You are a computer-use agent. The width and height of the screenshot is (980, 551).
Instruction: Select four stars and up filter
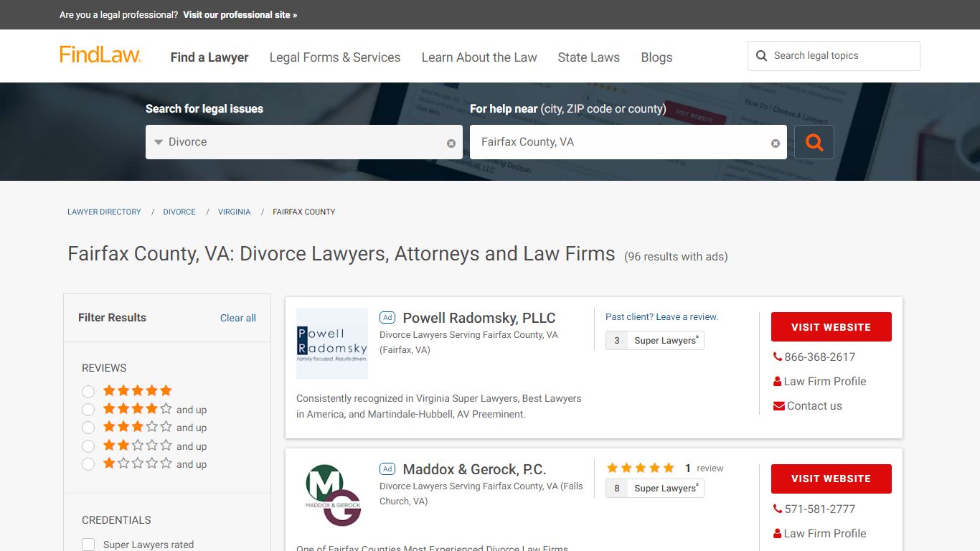pyautogui.click(x=88, y=410)
